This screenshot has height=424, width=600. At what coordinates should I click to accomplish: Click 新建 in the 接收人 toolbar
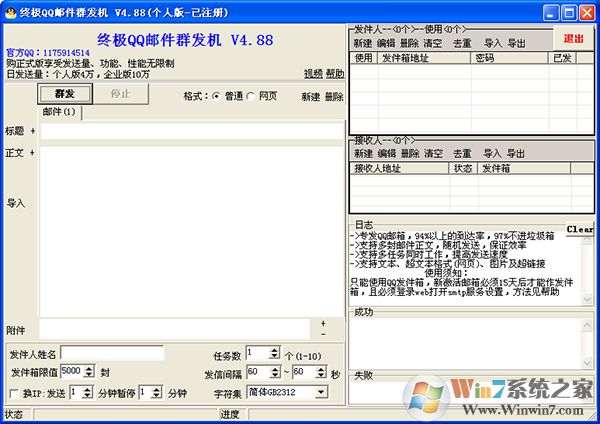click(x=363, y=154)
